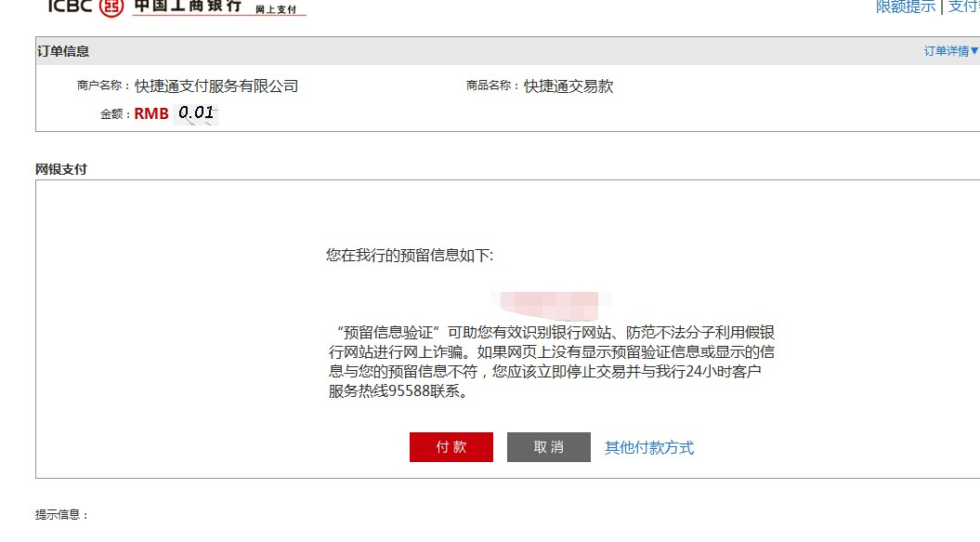This screenshot has width=980, height=542.
Task: Open the 其他付款方式 link
Action: click(x=648, y=447)
